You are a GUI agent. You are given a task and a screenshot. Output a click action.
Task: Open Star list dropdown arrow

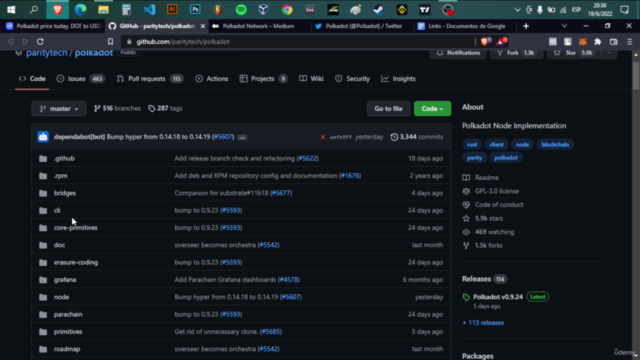coord(609,53)
